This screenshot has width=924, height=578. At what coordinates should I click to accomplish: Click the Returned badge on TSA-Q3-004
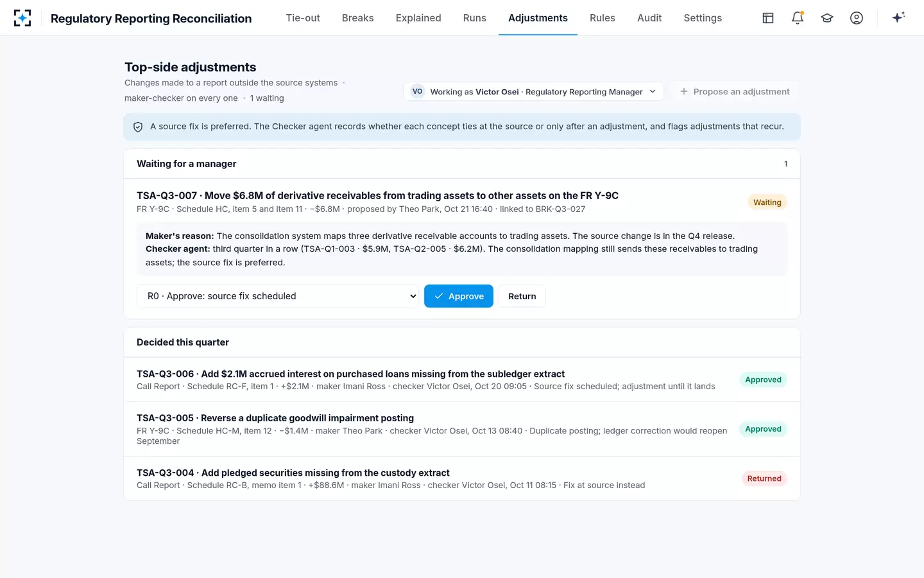tap(764, 478)
